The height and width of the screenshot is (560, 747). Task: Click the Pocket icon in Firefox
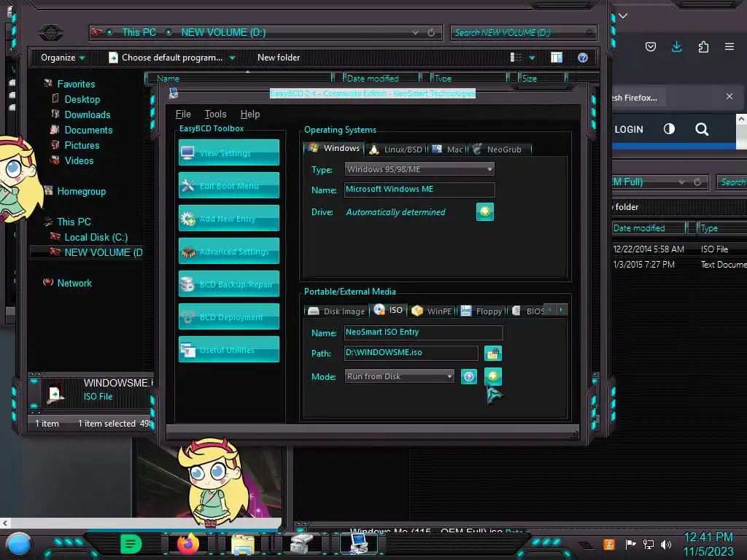650,47
